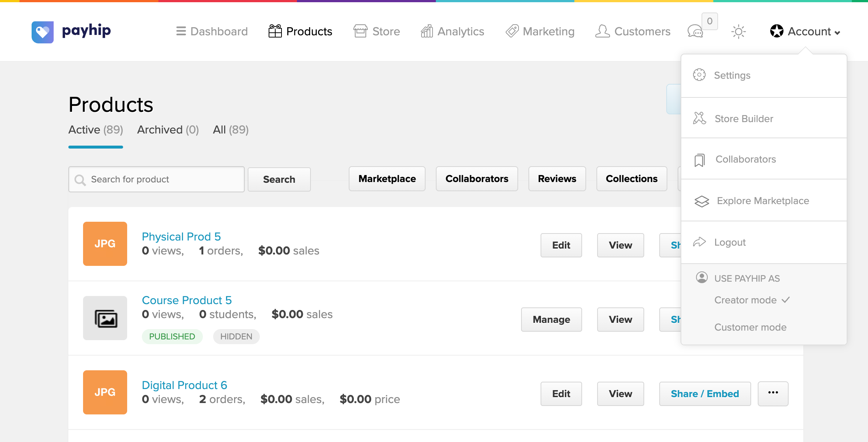
Task: Choose Collaborators in account menu
Action: point(764,159)
